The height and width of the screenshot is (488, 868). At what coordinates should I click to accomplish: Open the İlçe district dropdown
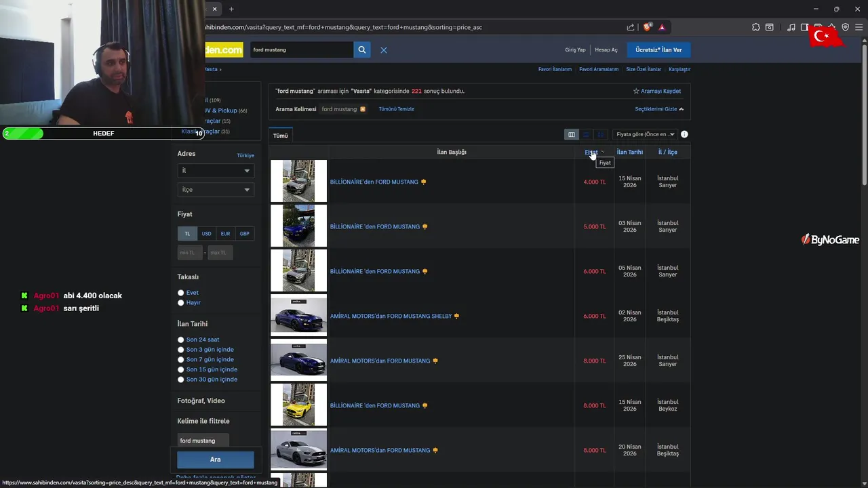point(216,190)
